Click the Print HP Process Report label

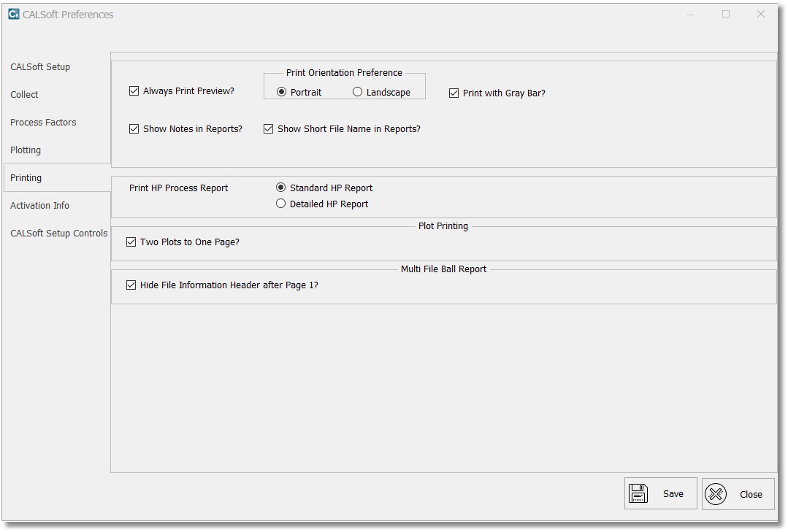tap(178, 188)
